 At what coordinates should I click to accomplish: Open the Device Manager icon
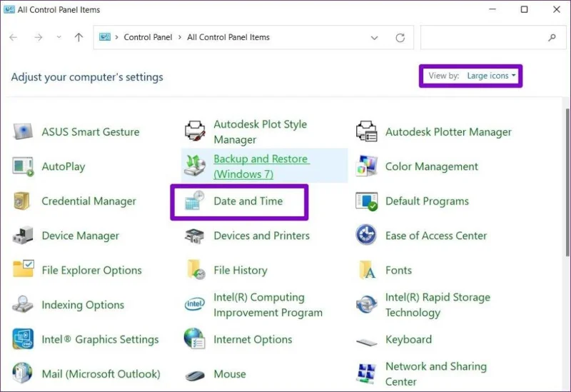[23, 236]
